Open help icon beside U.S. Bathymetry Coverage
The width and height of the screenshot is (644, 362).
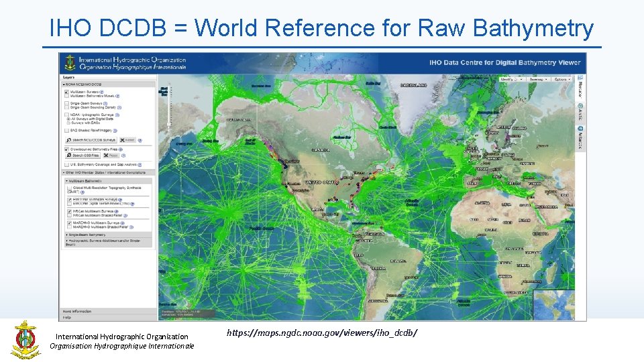coord(140,165)
